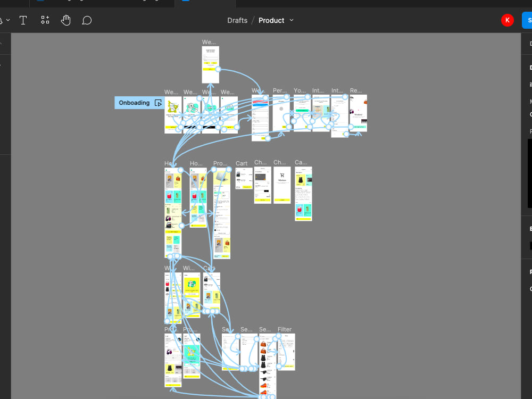Open the file menu chevron next to Product
This screenshot has height=399, width=532.
coord(292,20)
